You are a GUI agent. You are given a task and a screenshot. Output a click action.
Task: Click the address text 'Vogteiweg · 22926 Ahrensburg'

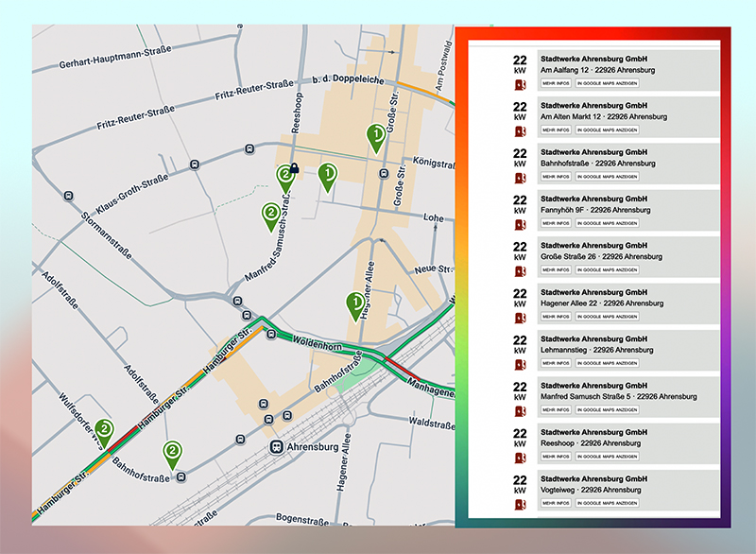tap(591, 490)
